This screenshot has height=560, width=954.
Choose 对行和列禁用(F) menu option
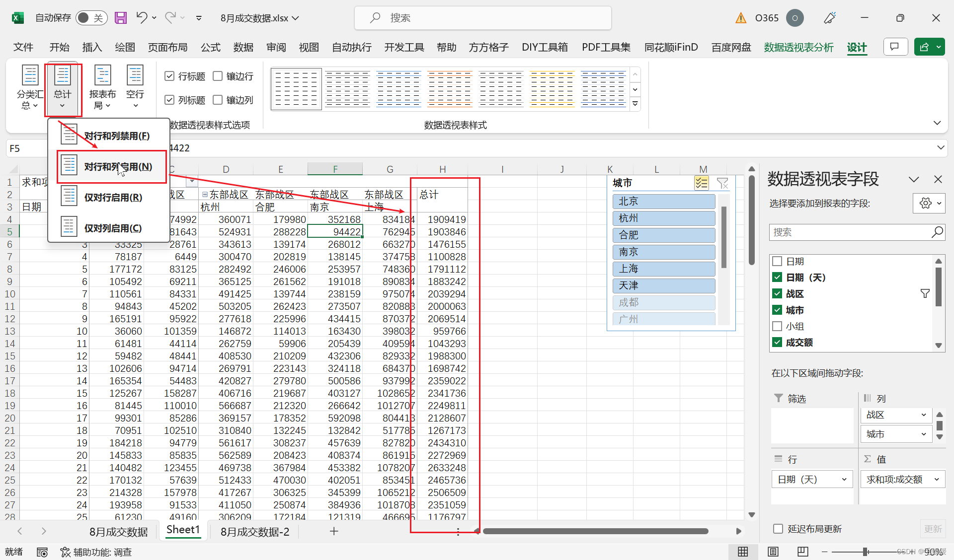coord(109,136)
